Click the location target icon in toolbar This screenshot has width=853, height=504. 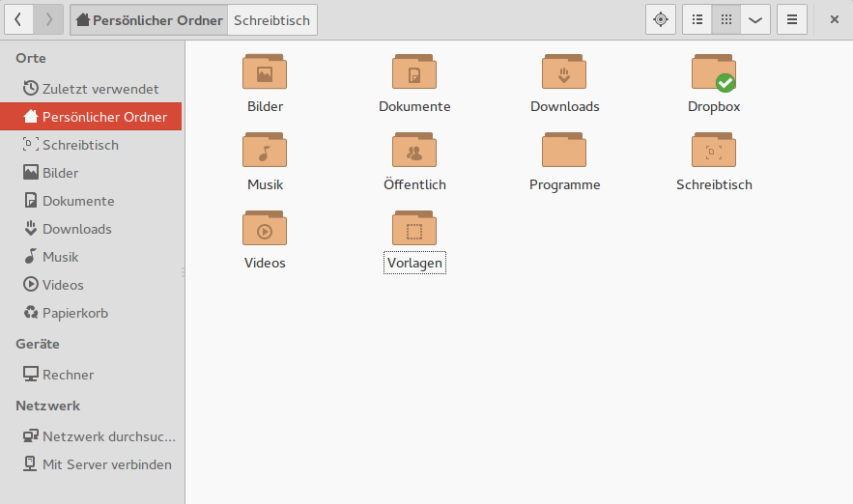[x=661, y=19]
